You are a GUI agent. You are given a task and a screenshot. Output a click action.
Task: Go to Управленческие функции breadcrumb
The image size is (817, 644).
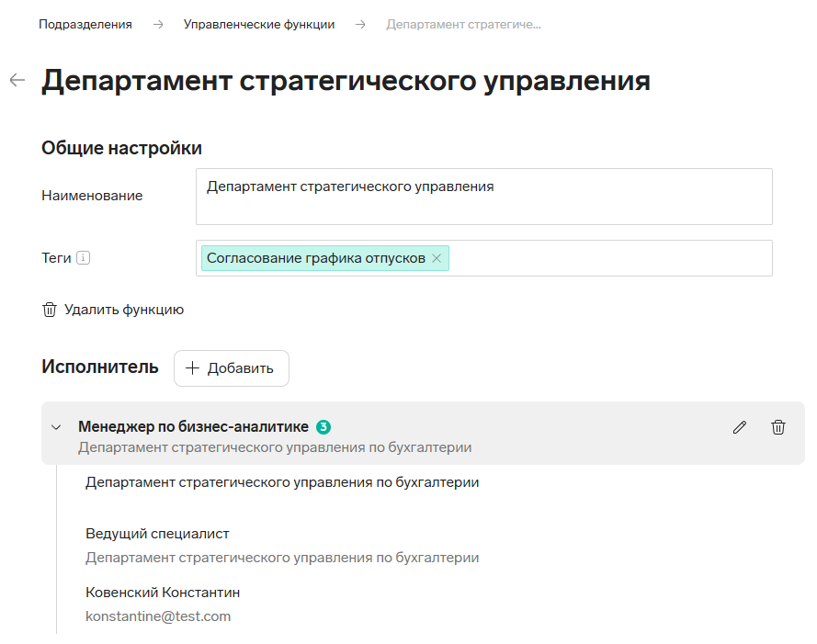[x=259, y=25]
